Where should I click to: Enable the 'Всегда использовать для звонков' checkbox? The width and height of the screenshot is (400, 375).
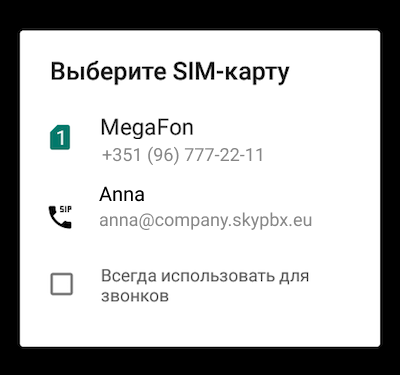pos(61,284)
